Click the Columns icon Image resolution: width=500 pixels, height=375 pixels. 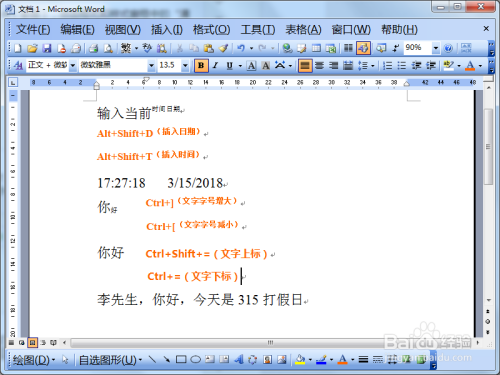coord(348,48)
